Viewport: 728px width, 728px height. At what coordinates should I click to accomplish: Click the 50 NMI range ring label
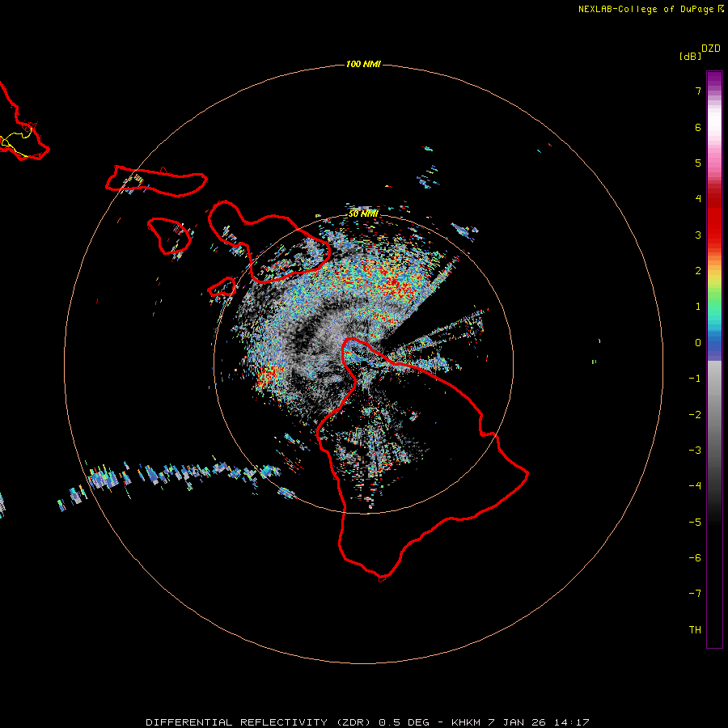(363, 214)
